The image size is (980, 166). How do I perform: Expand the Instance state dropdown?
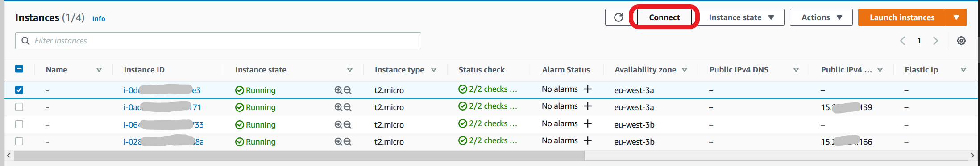pyautogui.click(x=741, y=17)
